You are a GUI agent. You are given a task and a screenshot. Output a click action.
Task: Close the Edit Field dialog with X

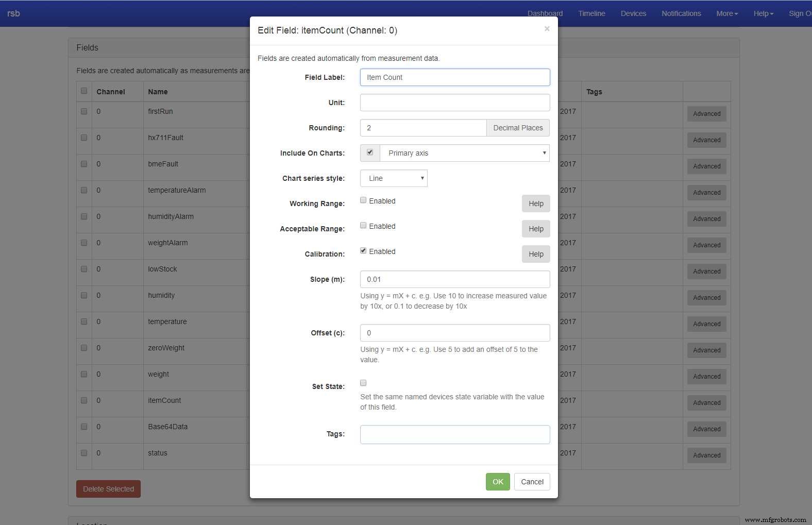[x=547, y=29]
